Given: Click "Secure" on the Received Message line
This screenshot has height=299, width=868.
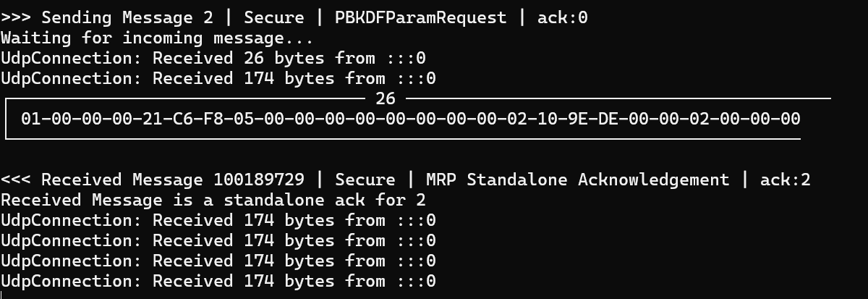Looking at the screenshot, I should pos(365,180).
